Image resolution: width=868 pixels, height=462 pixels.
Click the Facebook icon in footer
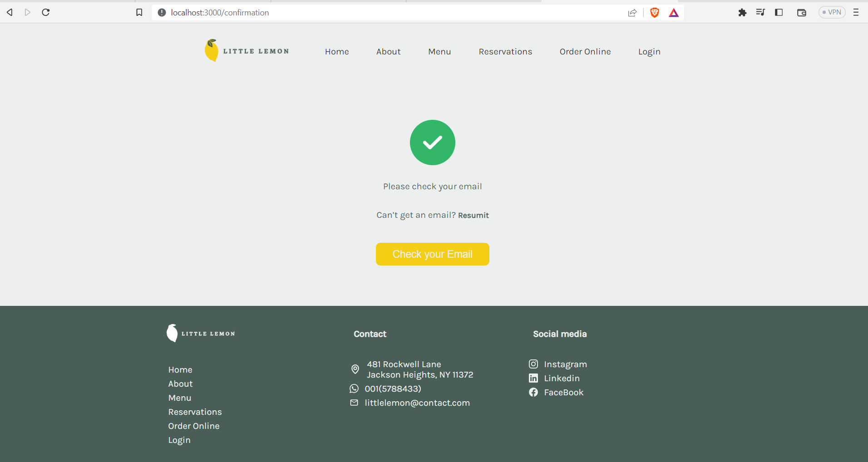pyautogui.click(x=533, y=392)
